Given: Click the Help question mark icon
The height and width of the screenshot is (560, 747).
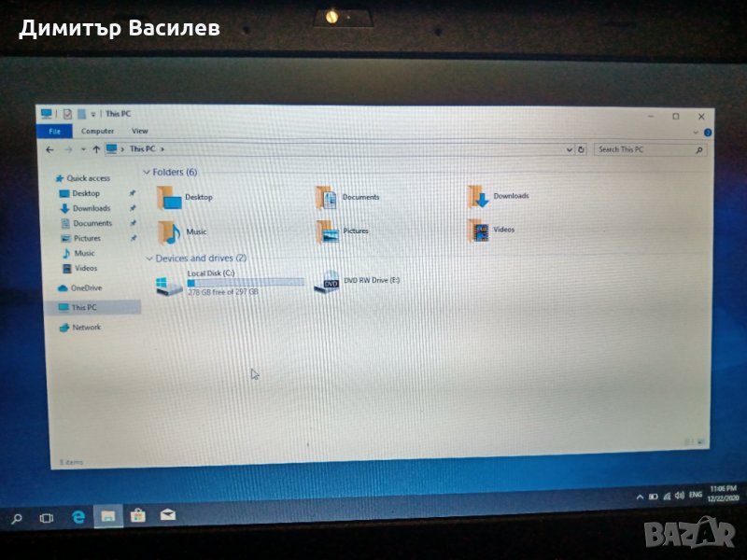Looking at the screenshot, I should pyautogui.click(x=707, y=133).
